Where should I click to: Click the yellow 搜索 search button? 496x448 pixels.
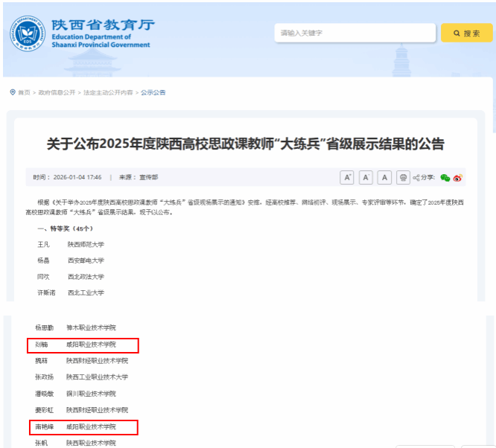(x=466, y=33)
